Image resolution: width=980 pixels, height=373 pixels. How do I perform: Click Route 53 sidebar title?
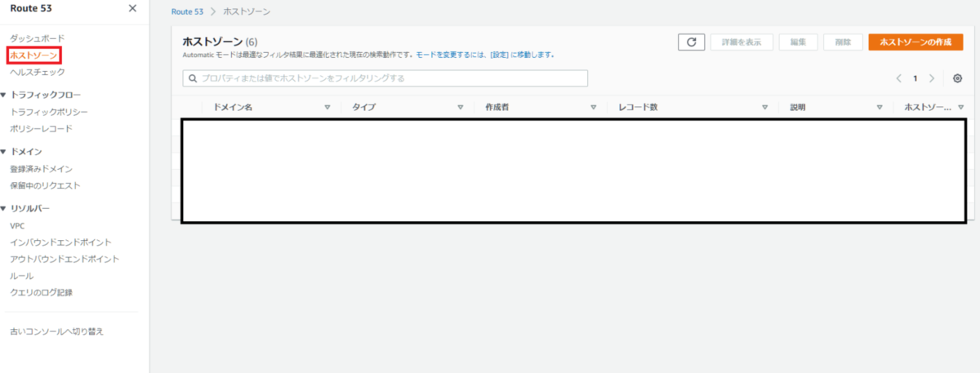tap(31, 8)
